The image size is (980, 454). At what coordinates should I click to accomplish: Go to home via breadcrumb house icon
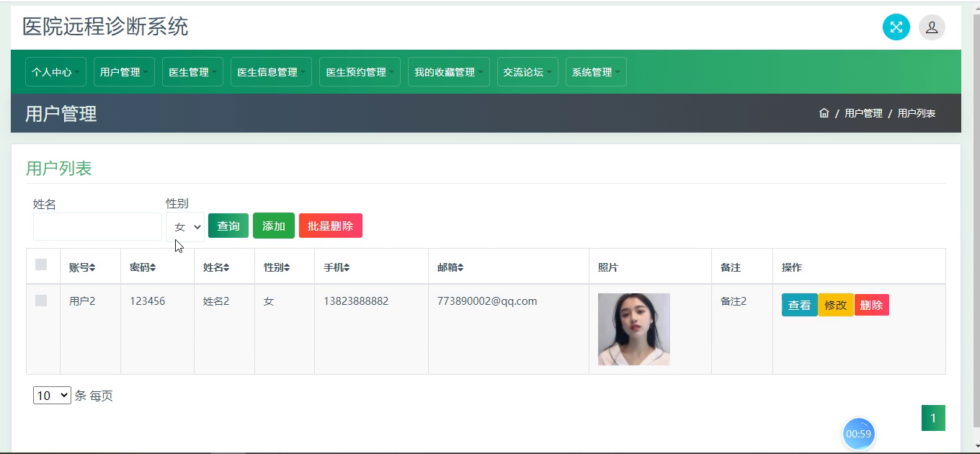[x=824, y=113]
